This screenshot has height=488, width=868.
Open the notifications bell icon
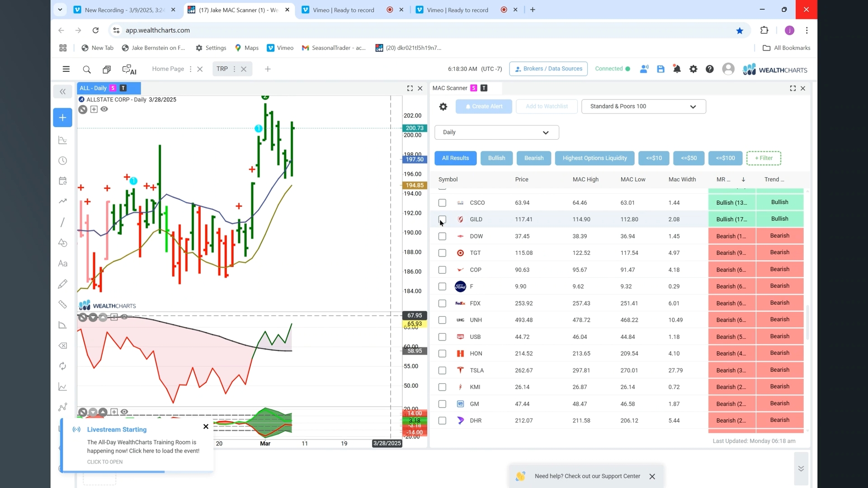click(x=677, y=69)
